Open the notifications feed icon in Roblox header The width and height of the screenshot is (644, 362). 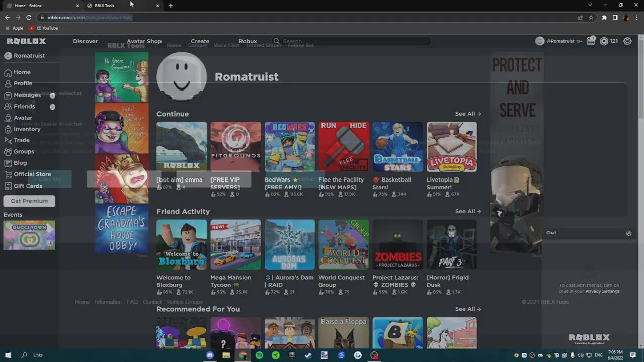pyautogui.click(x=591, y=41)
